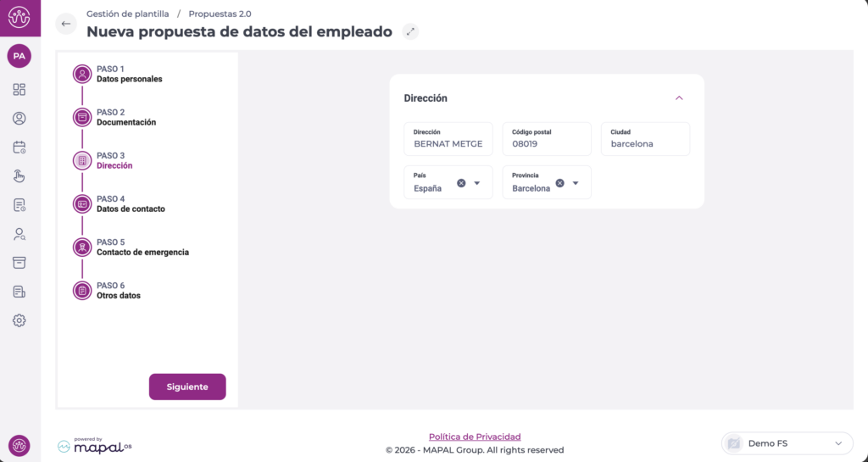Click the Siguiente button
Viewport: 868px width, 462px height.
187,387
